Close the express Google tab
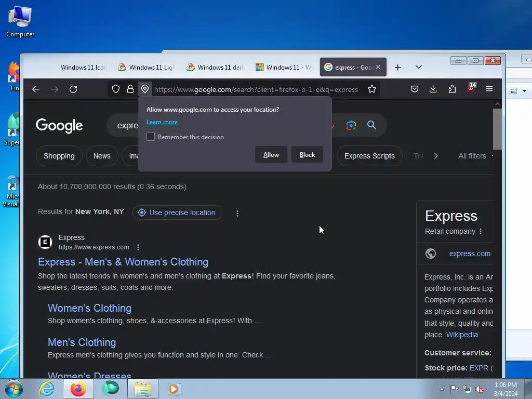 (x=378, y=67)
